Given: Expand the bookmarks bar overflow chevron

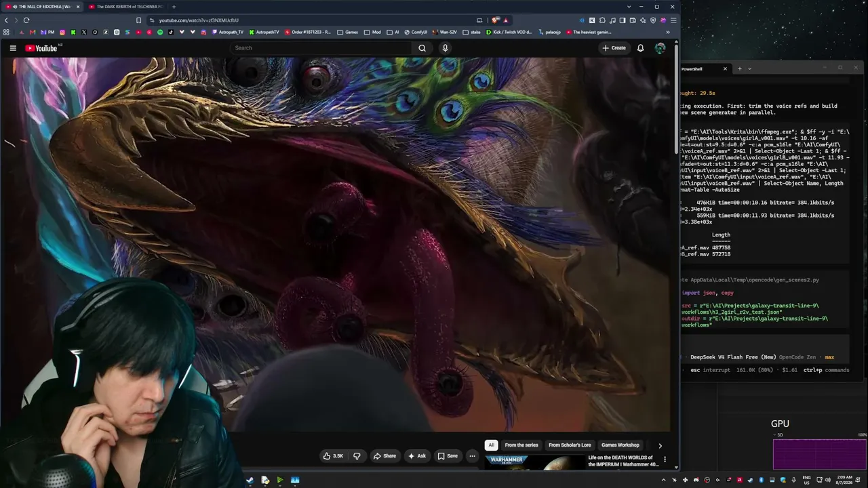Looking at the screenshot, I should point(668,32).
